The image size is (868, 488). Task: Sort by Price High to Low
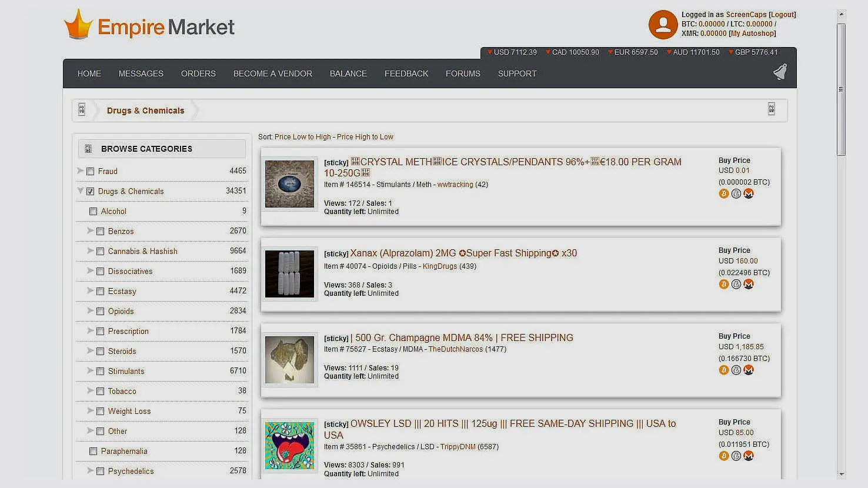click(x=365, y=137)
